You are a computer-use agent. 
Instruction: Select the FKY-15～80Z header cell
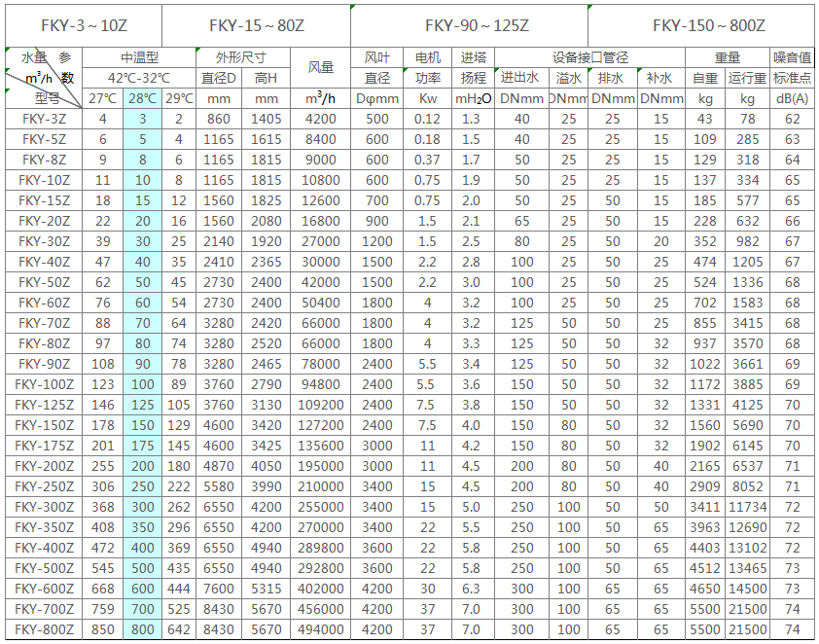[x=257, y=25]
